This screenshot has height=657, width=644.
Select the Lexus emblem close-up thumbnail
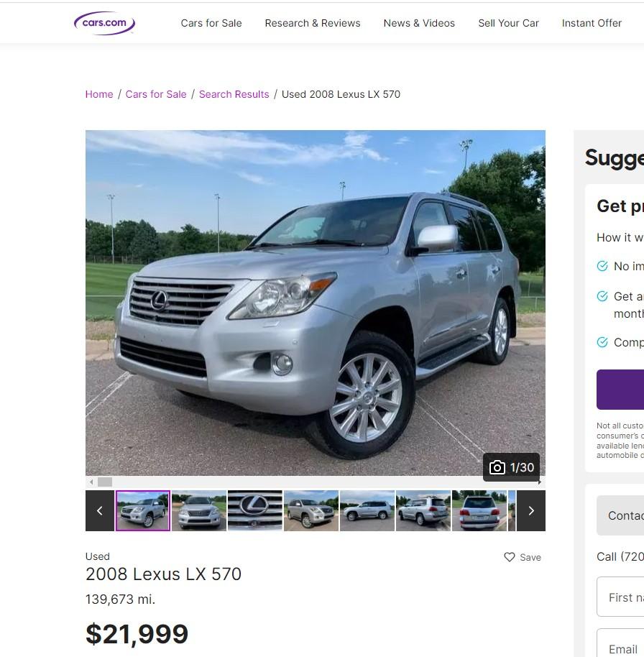coord(255,511)
